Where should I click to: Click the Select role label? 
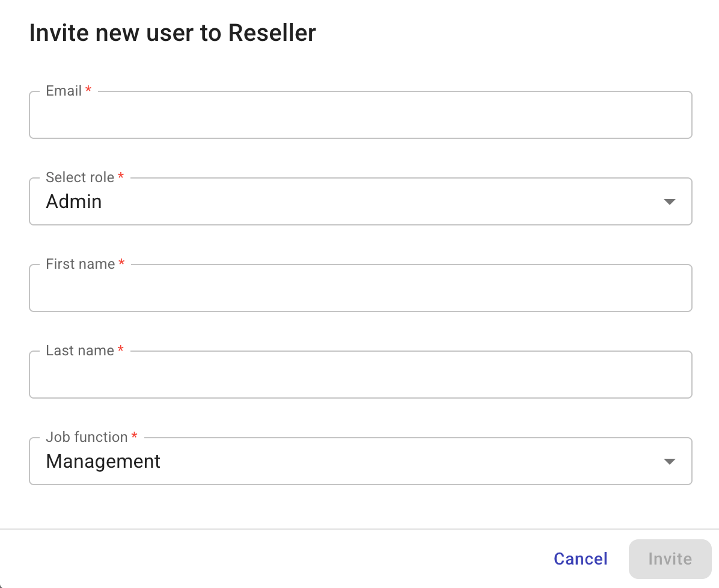79,177
